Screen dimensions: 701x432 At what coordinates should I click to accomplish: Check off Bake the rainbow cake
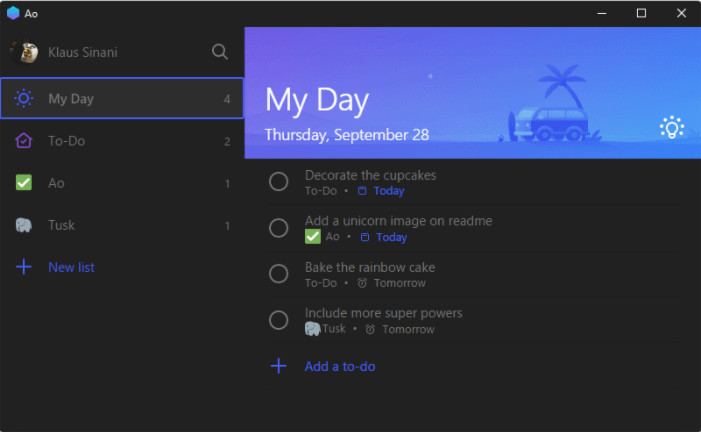[x=279, y=274]
